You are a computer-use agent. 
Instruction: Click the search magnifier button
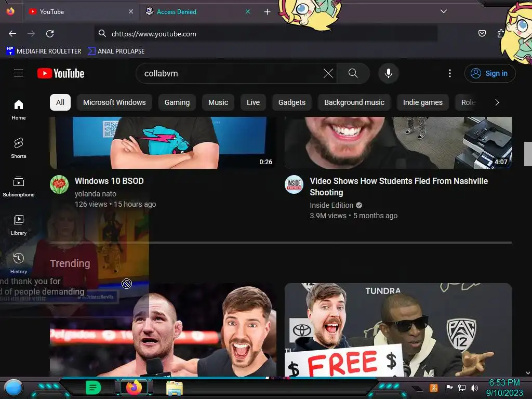pos(353,73)
